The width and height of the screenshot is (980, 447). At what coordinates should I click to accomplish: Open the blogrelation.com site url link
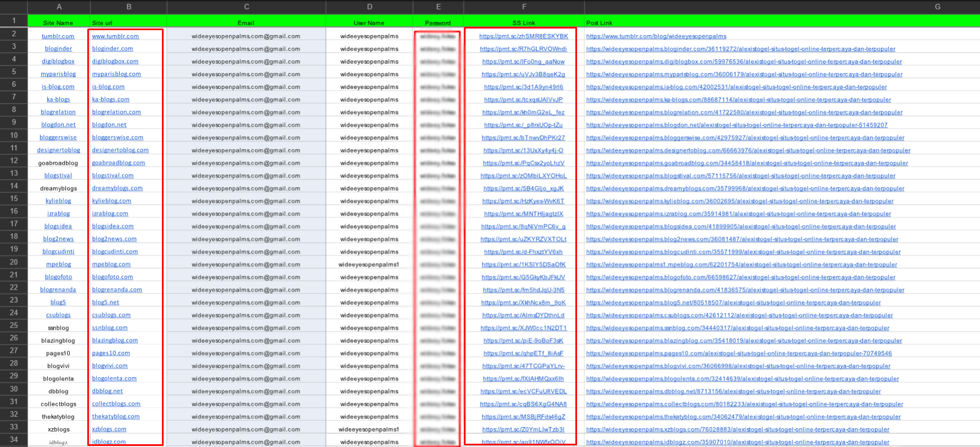click(116, 112)
